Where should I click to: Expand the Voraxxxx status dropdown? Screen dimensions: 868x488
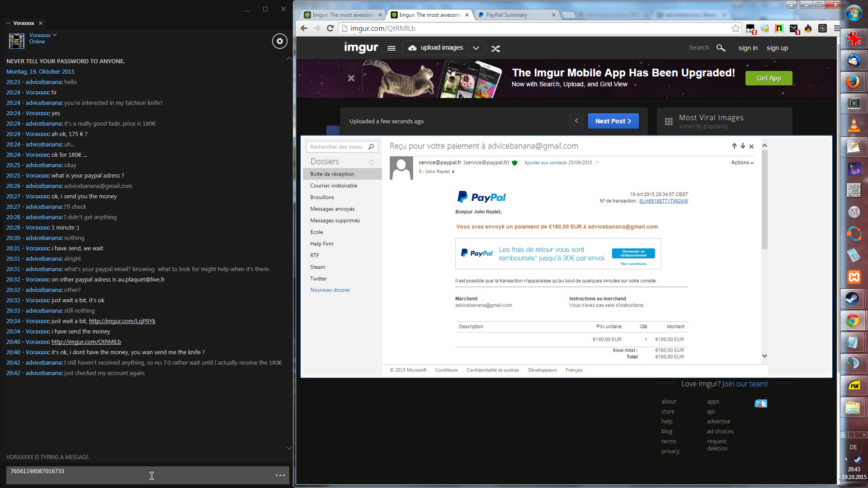point(55,35)
